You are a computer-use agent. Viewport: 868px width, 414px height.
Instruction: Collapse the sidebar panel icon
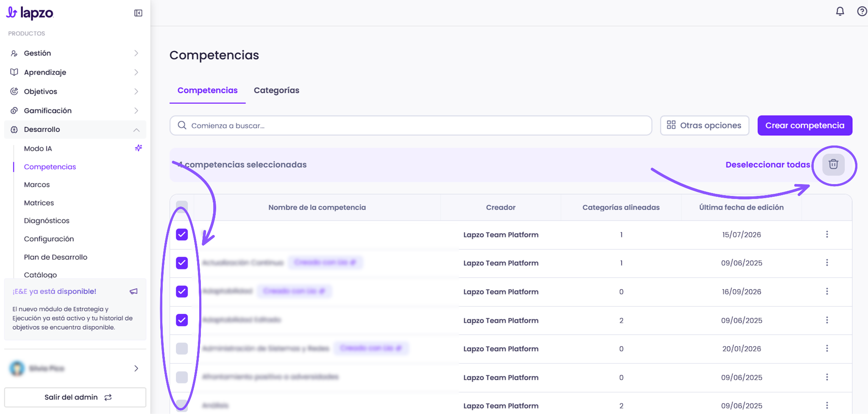coord(138,13)
